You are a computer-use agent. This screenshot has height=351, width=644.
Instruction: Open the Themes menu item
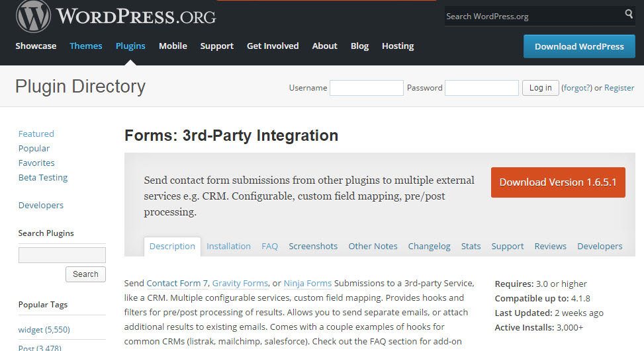[x=86, y=46]
